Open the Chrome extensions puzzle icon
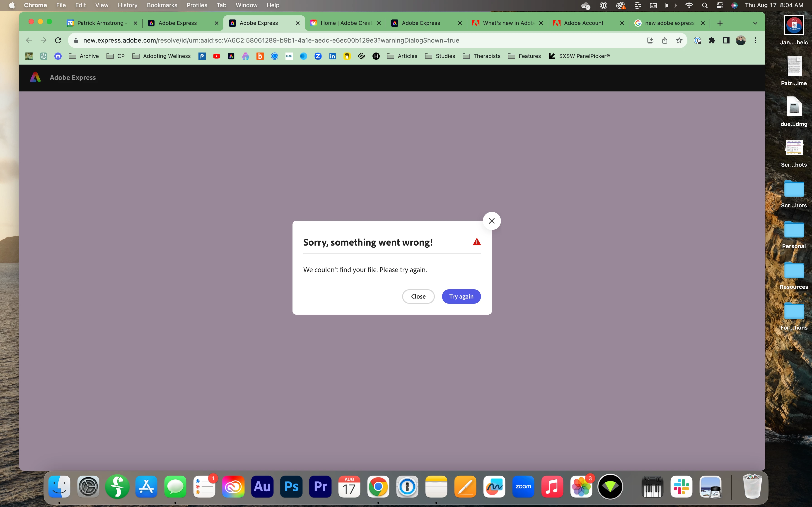812x507 pixels. point(712,40)
